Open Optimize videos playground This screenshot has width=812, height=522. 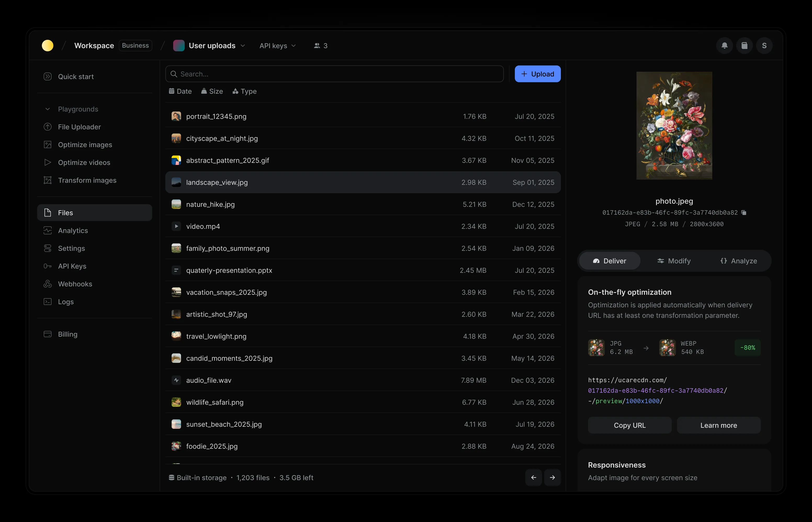point(94,162)
